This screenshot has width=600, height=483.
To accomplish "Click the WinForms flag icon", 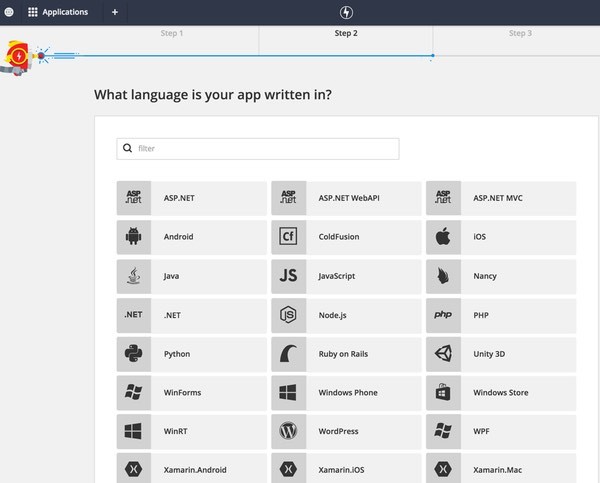I will tap(134, 392).
